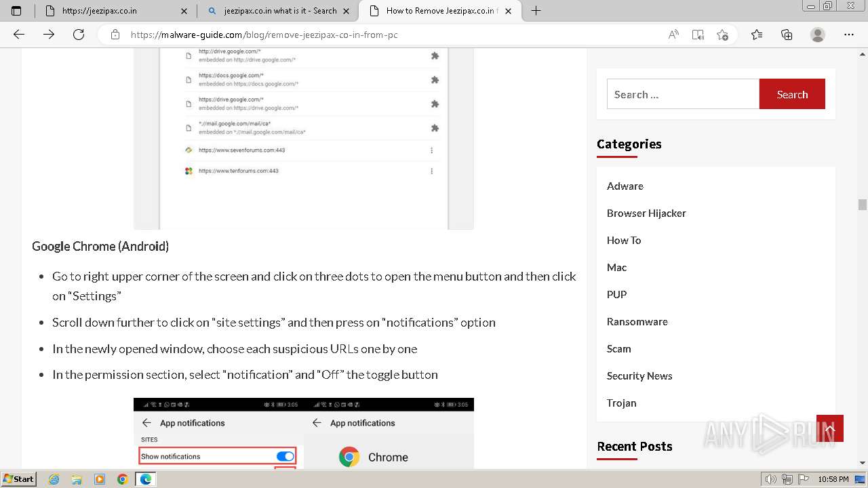The width and height of the screenshot is (868, 488).
Task: Open the network tray icon
Action: (787, 479)
